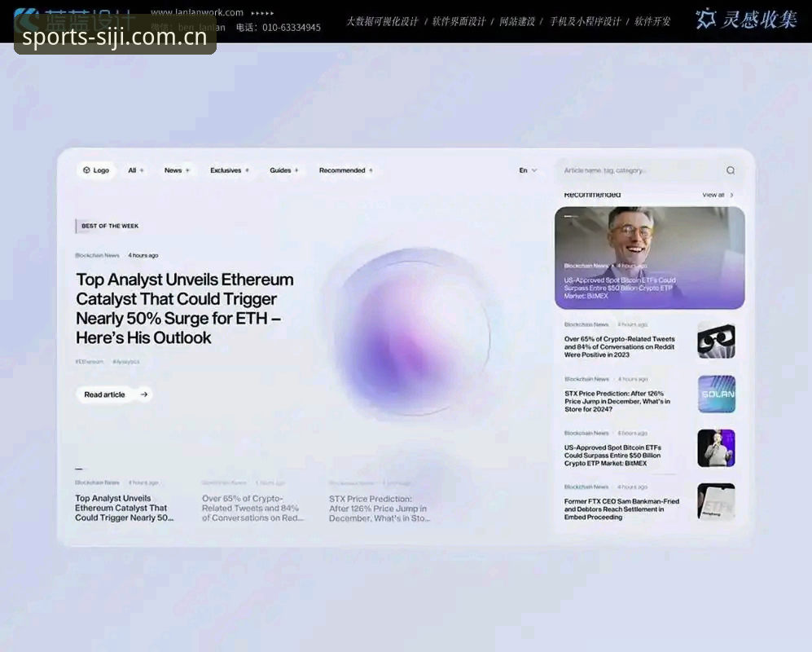
Task: Click the article name search field
Action: [x=641, y=170]
